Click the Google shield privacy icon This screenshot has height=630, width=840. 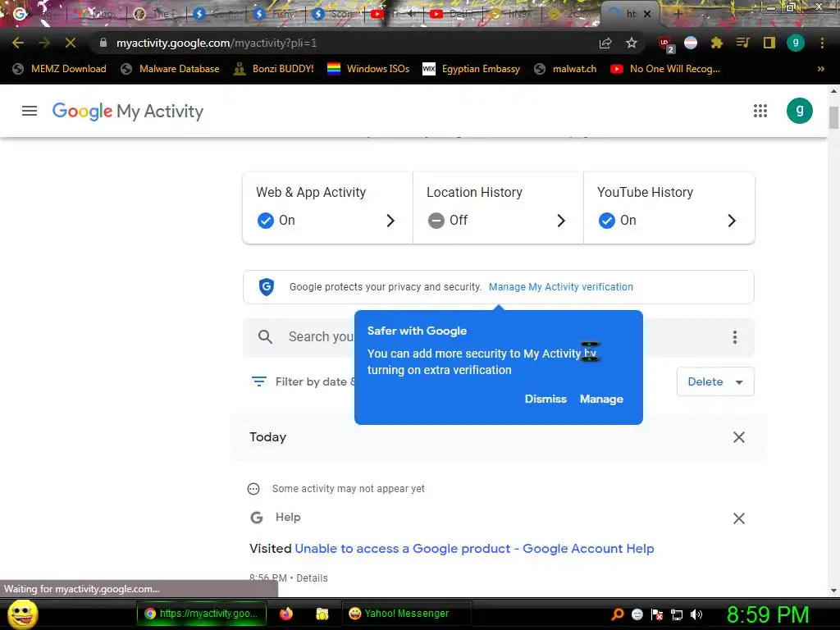267,286
